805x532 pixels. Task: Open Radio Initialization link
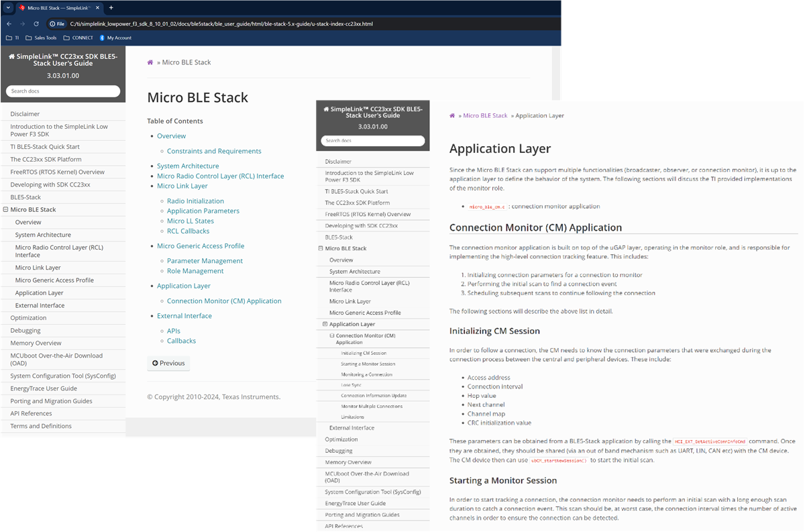tap(195, 201)
